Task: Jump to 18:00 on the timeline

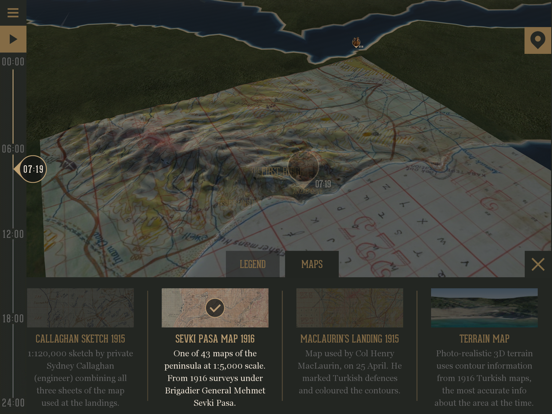Action: [x=13, y=319]
